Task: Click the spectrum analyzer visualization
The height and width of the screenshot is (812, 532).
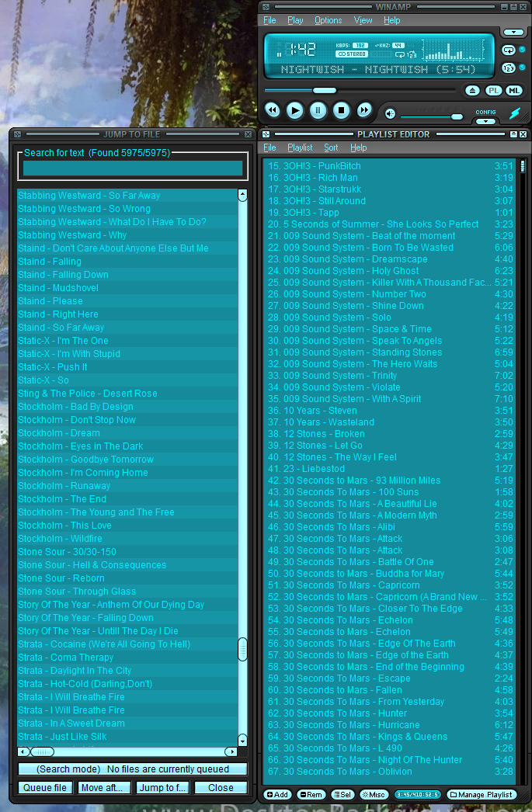Action: click(453, 50)
